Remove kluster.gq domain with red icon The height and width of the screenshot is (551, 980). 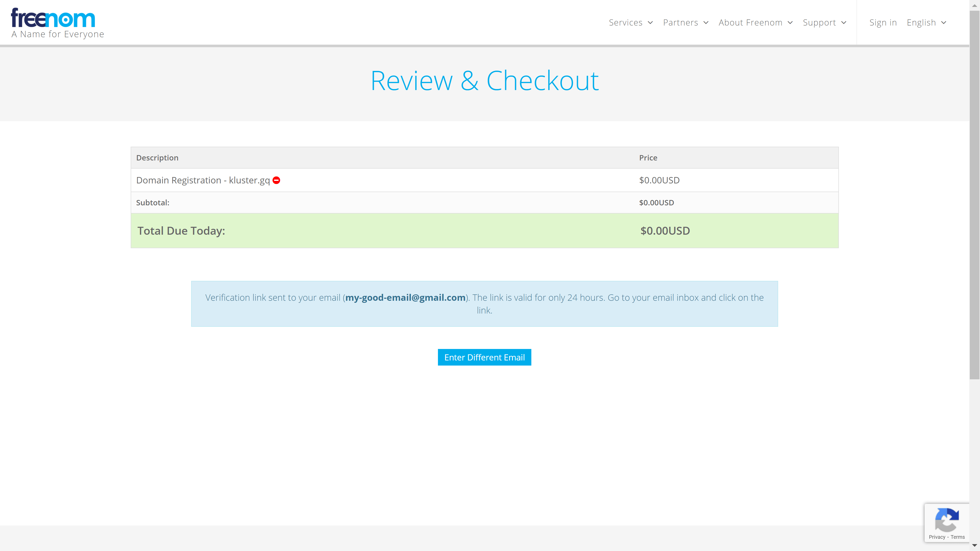click(277, 180)
